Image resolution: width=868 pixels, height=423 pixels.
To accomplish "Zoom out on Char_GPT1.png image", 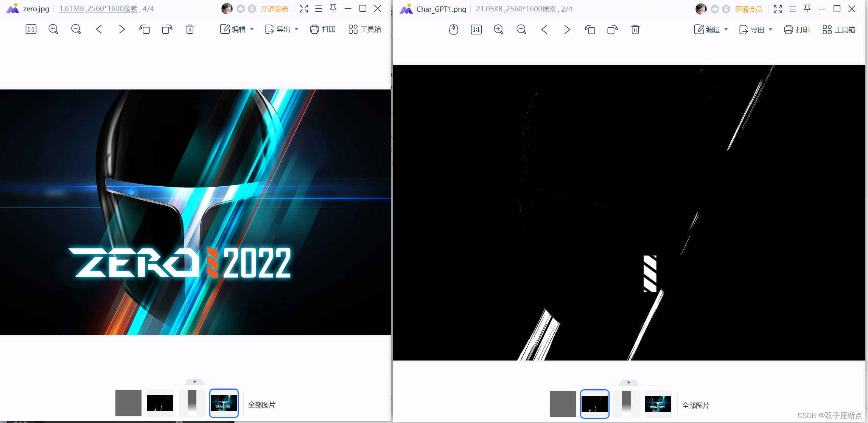I will tap(521, 30).
